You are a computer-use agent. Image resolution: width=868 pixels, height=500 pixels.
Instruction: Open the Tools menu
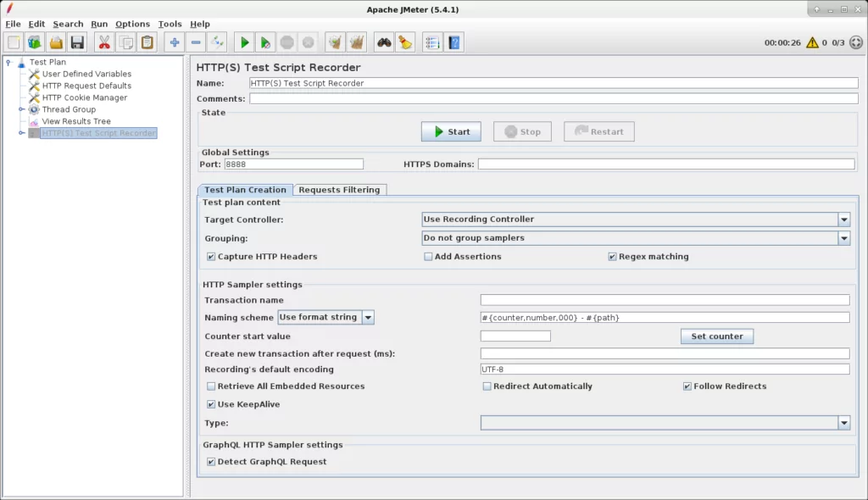170,25
